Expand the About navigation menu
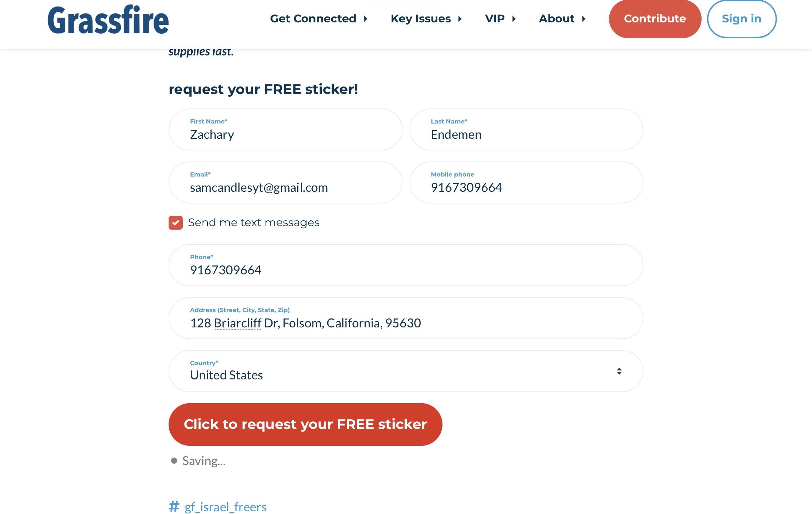This screenshot has height=514, width=812. 562,19
